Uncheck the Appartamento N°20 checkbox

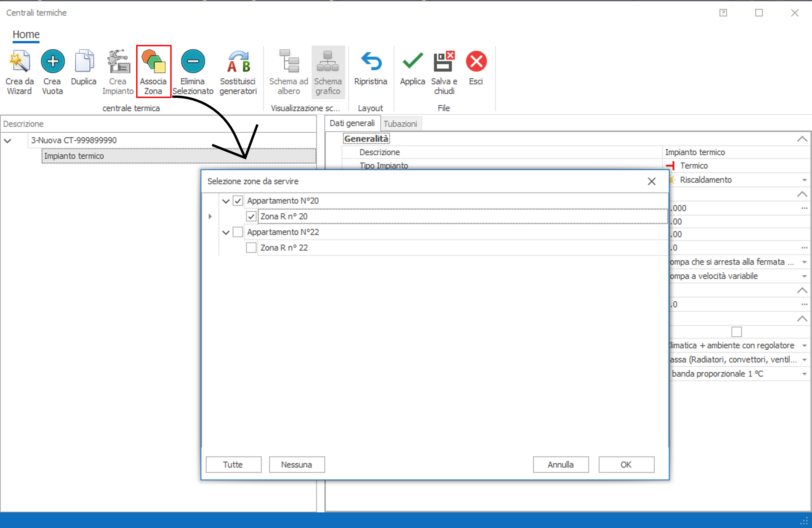pos(238,201)
